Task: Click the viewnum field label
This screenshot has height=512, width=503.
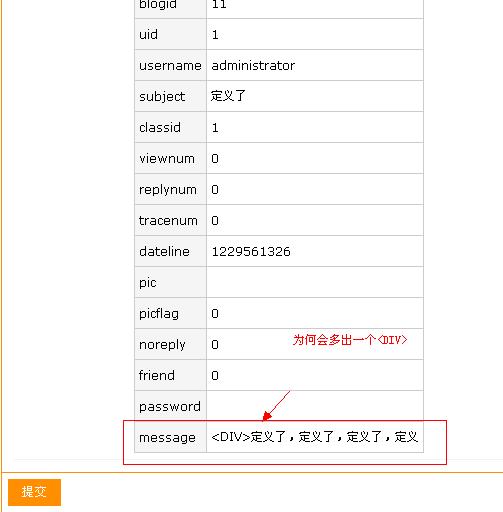Action: (167, 158)
